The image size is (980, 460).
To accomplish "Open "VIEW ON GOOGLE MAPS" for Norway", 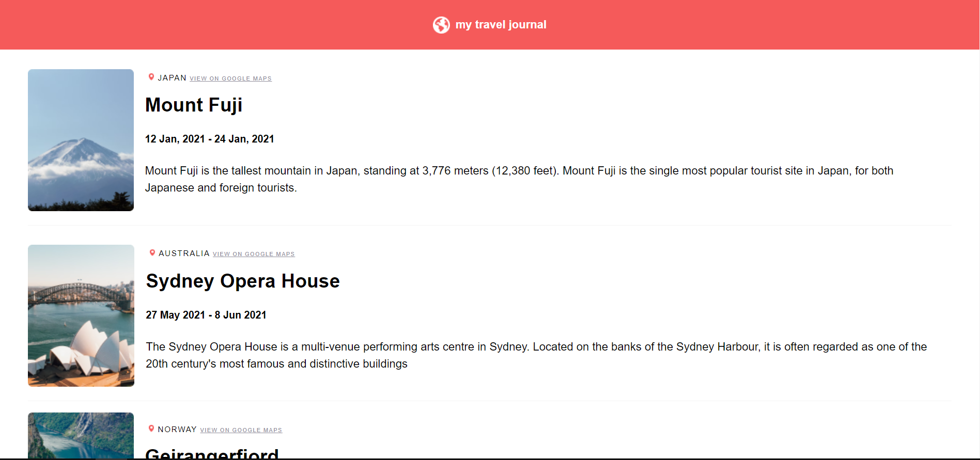I will [241, 430].
